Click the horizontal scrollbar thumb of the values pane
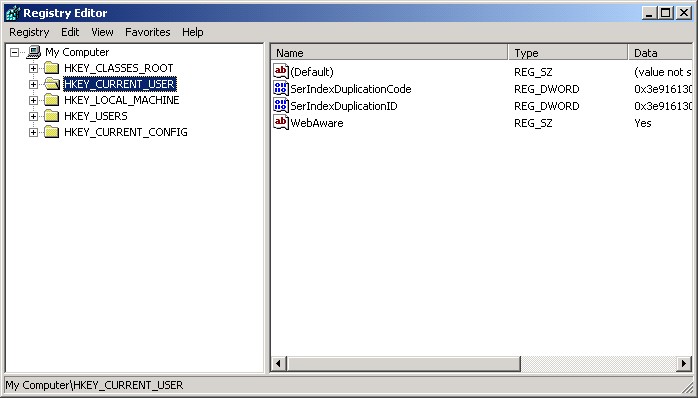Screen dimensions: 698x398 click(404, 364)
